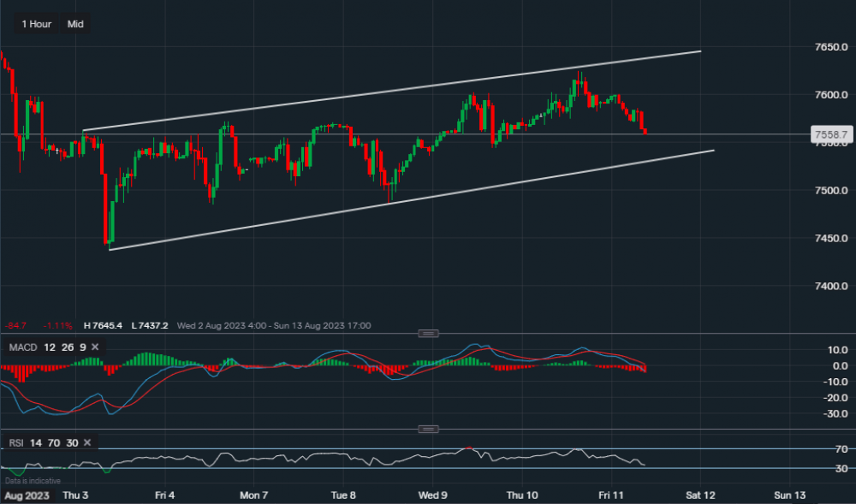
Task: Remove the RSI indicator with its X
Action: pyautogui.click(x=87, y=442)
